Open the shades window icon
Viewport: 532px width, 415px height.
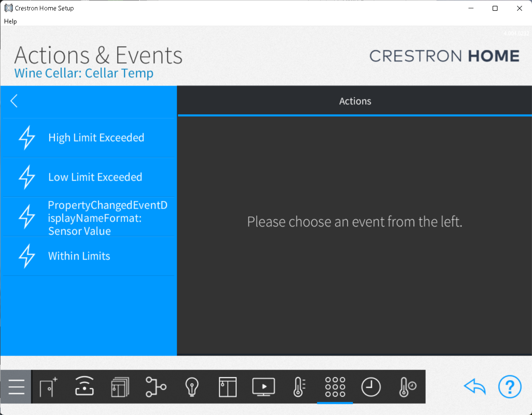[228, 387]
